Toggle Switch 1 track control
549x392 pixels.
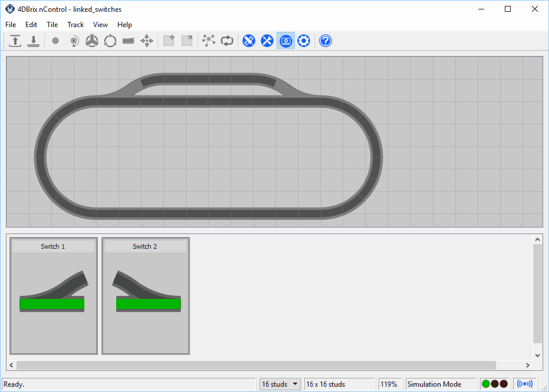point(54,296)
